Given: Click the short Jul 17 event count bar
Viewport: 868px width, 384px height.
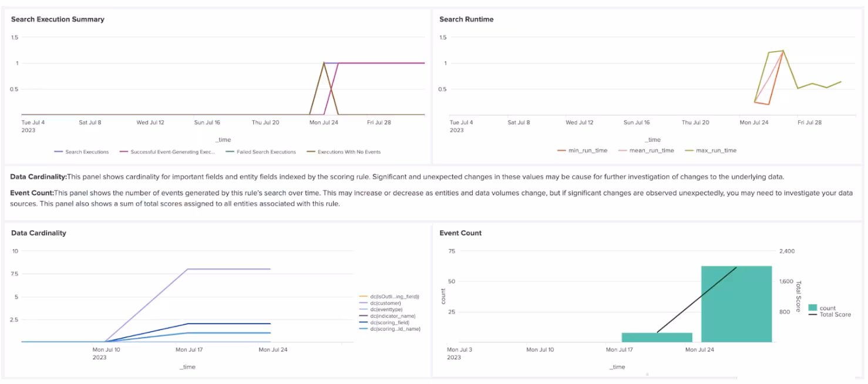Looking at the screenshot, I should pyautogui.click(x=657, y=338).
